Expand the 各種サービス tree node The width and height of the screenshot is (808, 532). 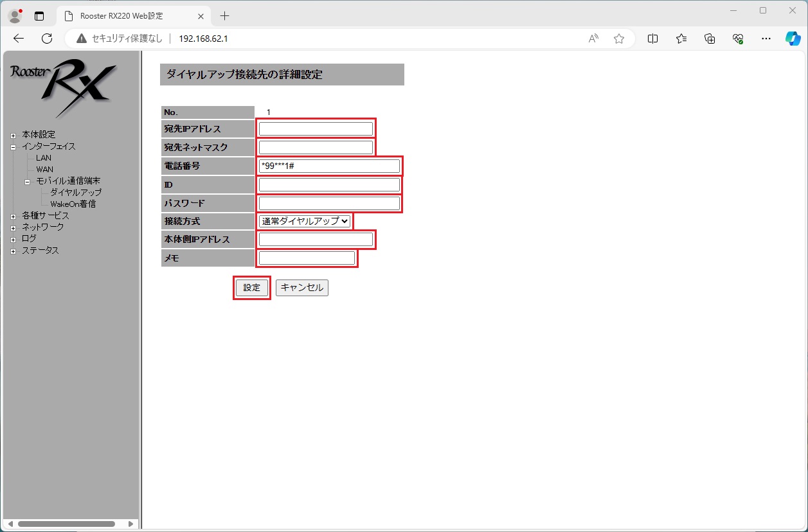[x=13, y=216]
